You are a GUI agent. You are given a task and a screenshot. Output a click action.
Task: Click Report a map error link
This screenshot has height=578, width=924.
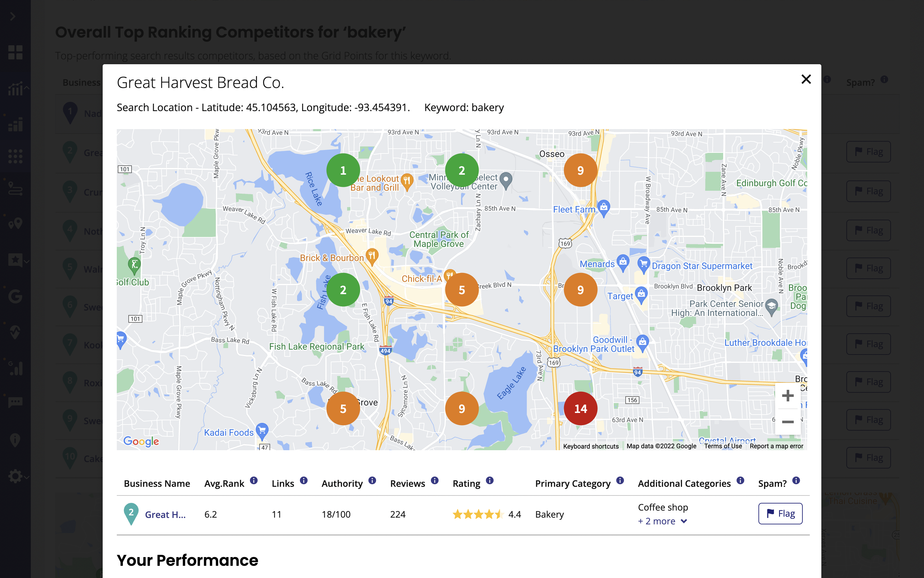pos(776,446)
